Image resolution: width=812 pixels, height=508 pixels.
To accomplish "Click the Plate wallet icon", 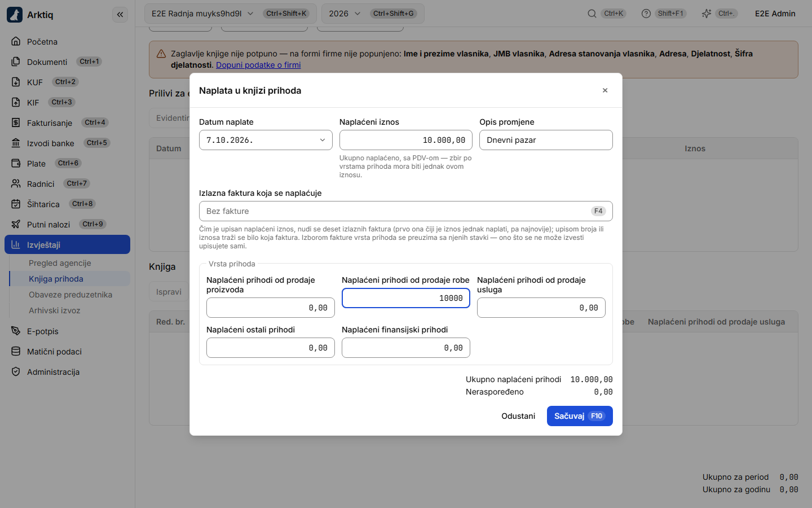I will tap(16, 164).
